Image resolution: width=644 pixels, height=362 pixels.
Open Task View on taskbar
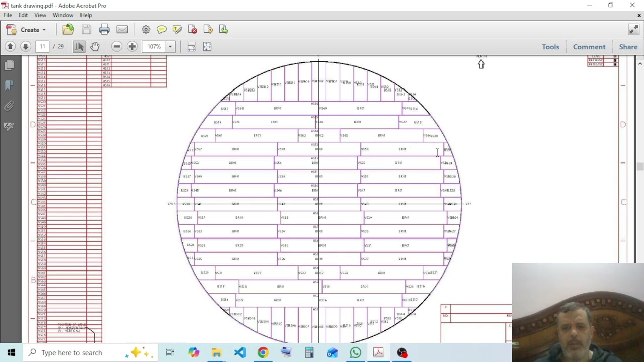170,352
